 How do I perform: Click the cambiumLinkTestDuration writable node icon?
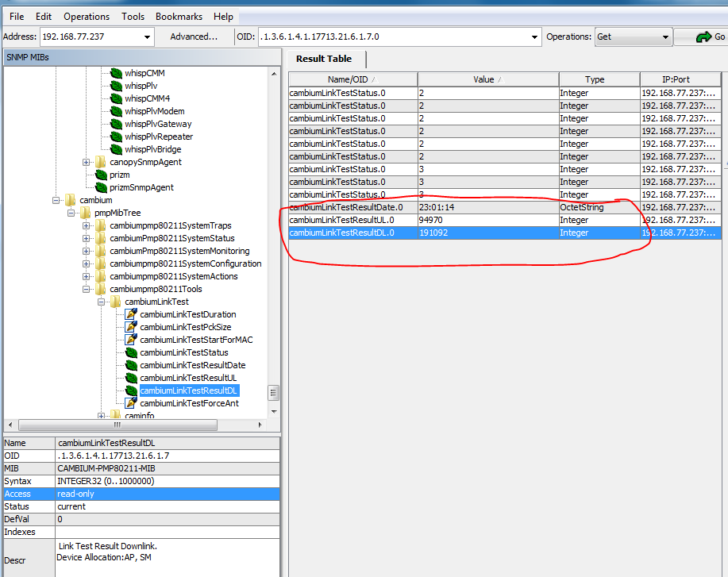tap(132, 314)
